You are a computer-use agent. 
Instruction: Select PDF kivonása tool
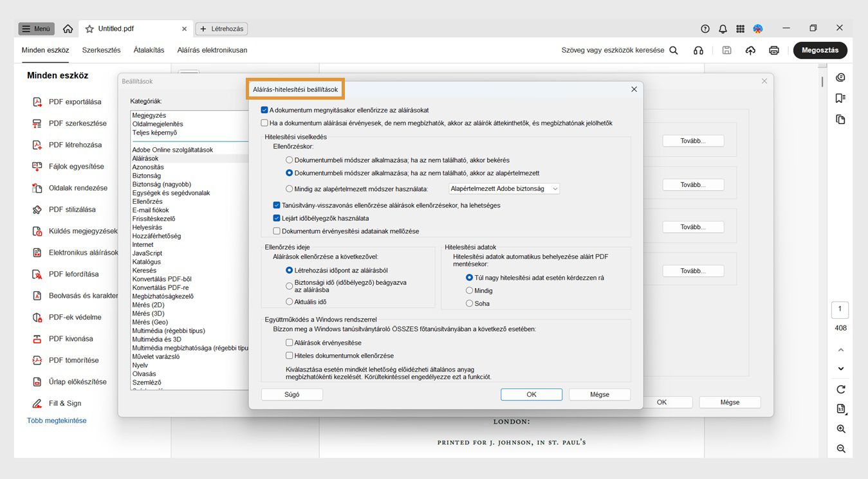click(x=63, y=339)
